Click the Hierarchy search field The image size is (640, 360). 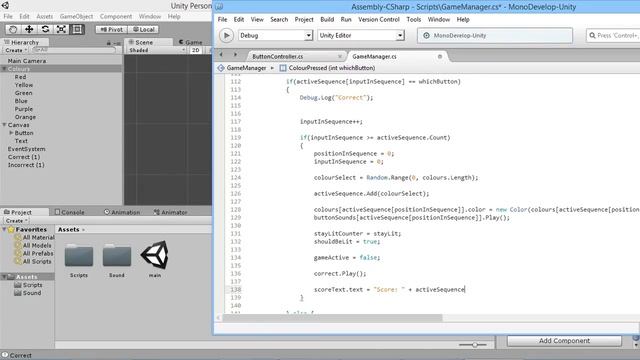(x=74, y=50)
